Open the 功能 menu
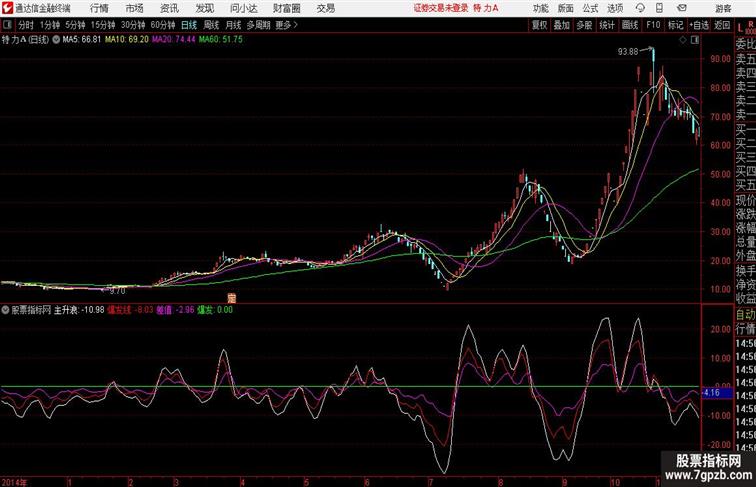The image size is (756, 487). click(x=540, y=8)
